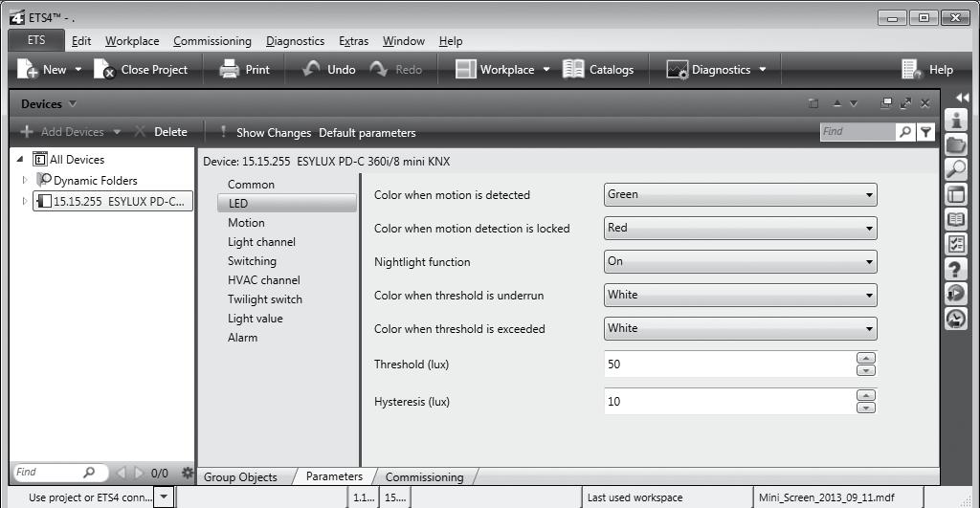Screen dimensions: 980x508
Task: Open Color when threshold is underrun dropdown
Action: tap(740, 295)
